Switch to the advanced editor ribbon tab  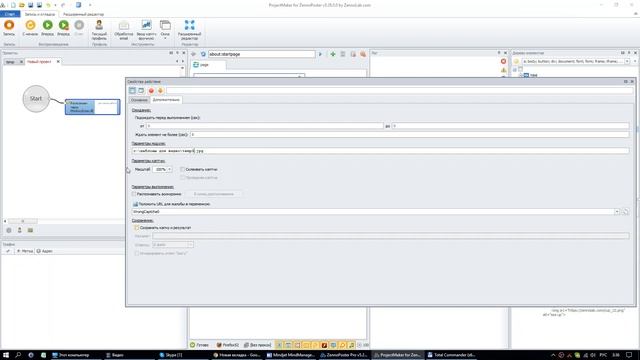coord(83,14)
